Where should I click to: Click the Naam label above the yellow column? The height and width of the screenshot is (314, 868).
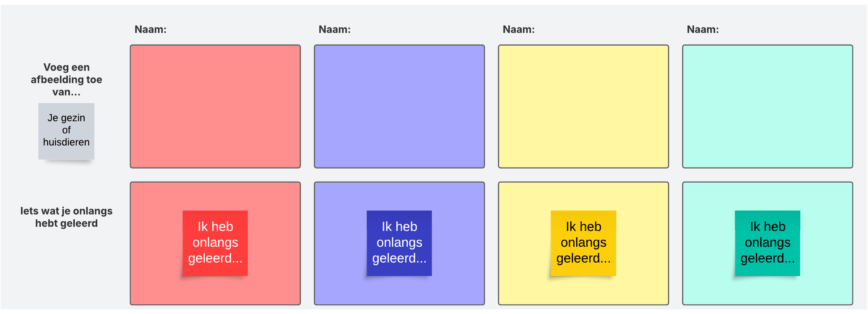(519, 29)
